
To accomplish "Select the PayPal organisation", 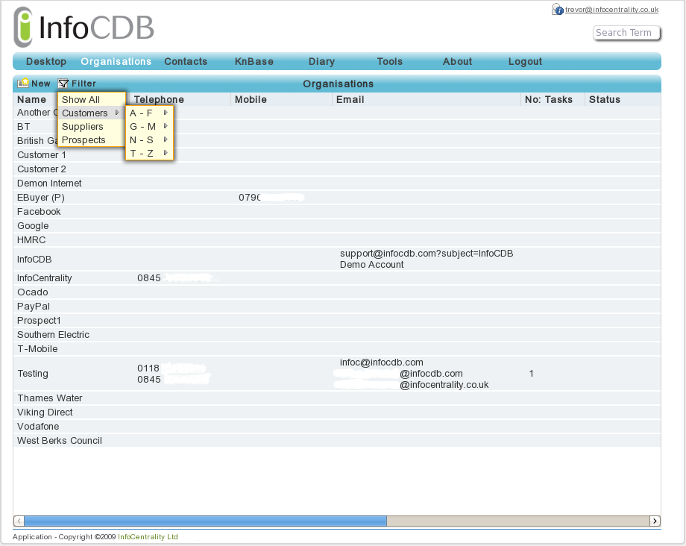I will (337, 306).
